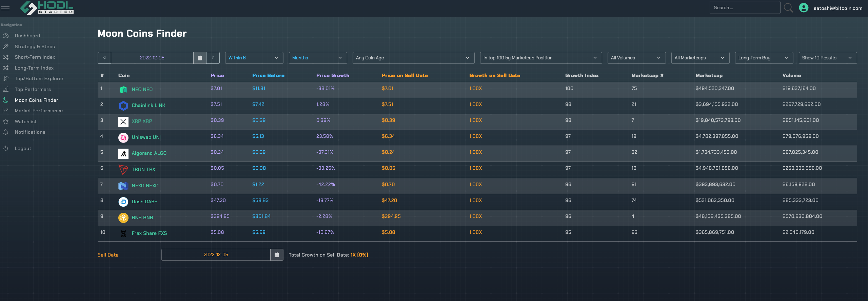
Task: Open the Uniswap UNI coin link
Action: (x=146, y=137)
